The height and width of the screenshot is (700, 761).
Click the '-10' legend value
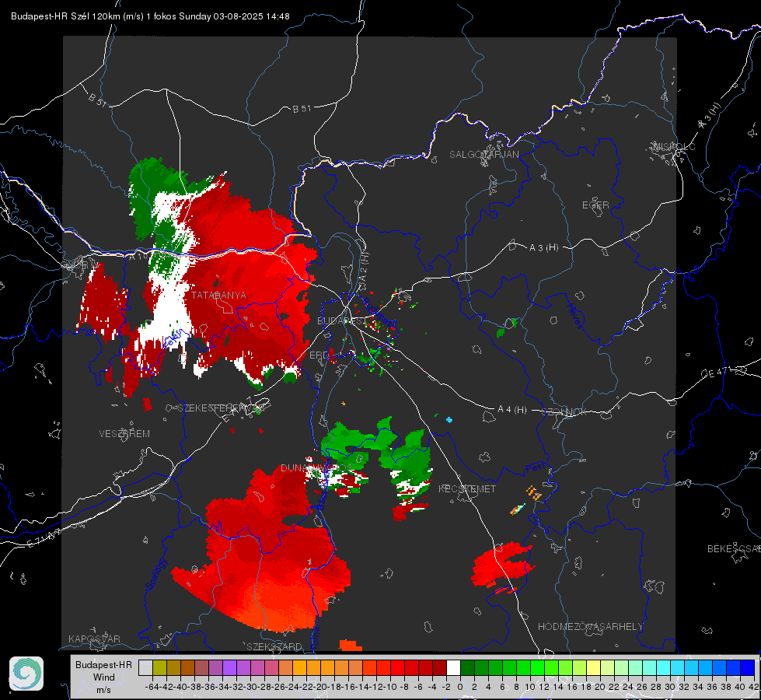click(x=389, y=687)
